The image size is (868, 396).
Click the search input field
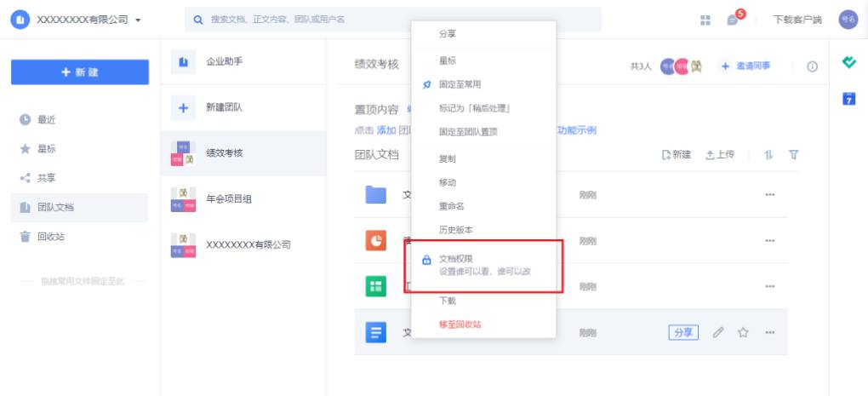pos(391,20)
